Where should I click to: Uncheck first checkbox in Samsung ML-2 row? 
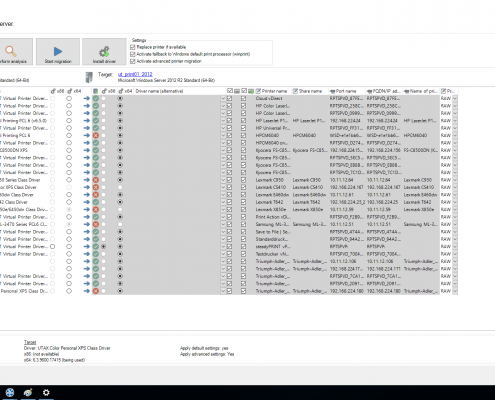point(229,224)
